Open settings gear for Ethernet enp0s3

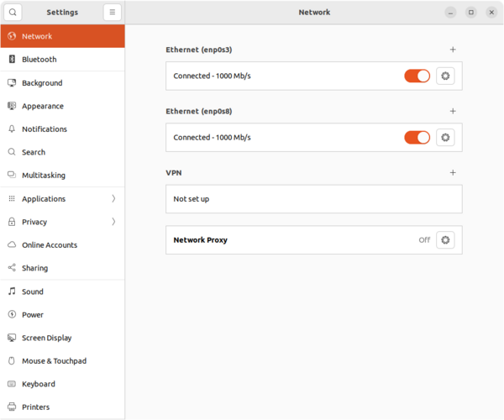[x=445, y=76]
